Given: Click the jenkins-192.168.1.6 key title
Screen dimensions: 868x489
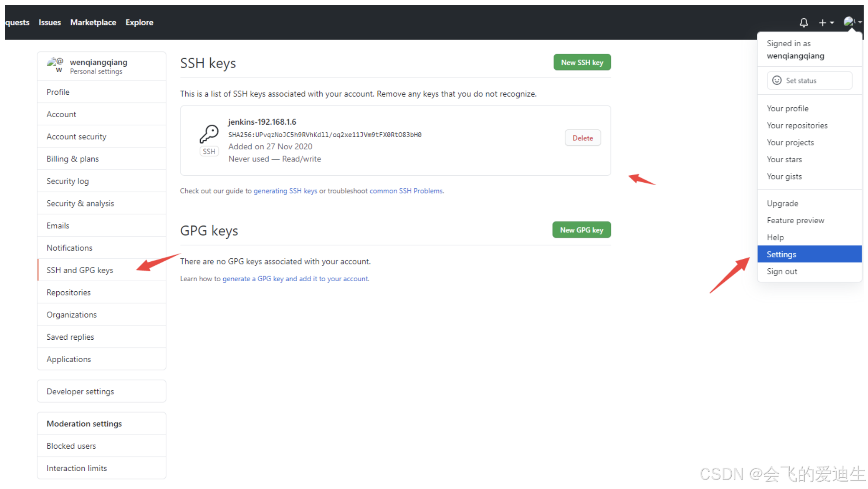Looking at the screenshot, I should tap(262, 122).
